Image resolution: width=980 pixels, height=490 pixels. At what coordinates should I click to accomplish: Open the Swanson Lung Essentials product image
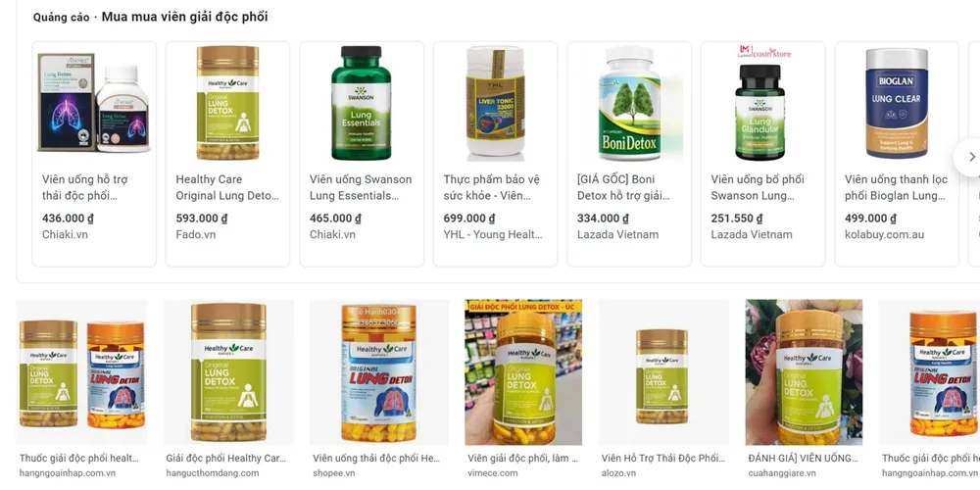point(362,103)
